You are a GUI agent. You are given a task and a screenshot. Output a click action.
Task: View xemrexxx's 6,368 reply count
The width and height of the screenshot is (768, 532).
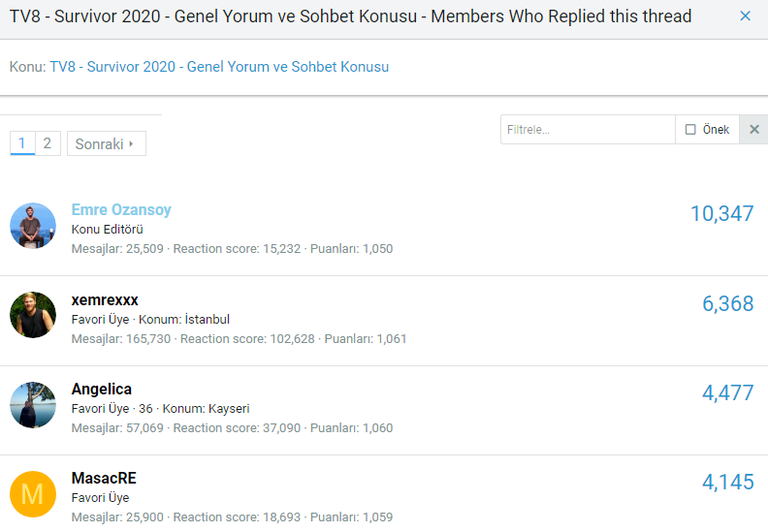727,304
